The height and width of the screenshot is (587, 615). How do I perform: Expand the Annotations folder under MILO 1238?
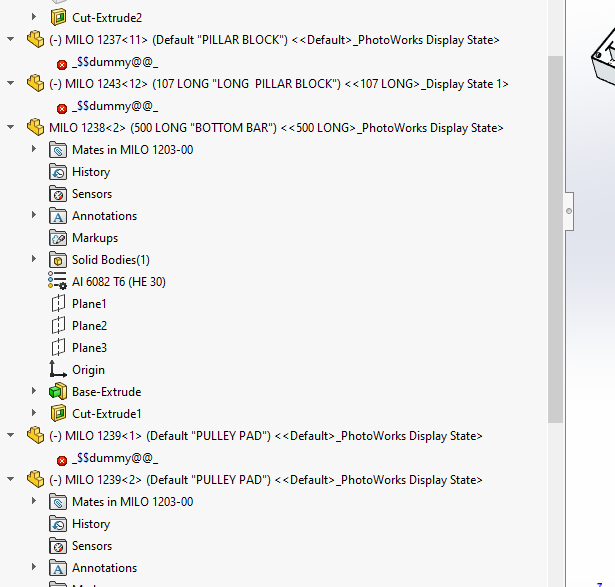(34, 216)
